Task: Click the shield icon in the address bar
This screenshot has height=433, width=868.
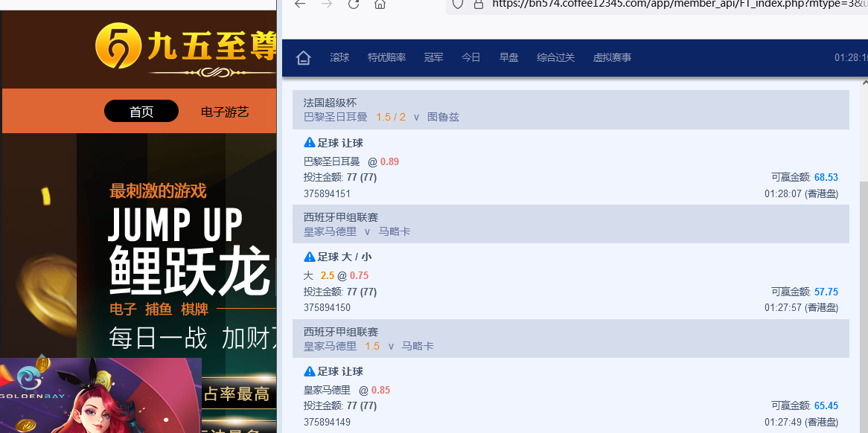Action: [x=458, y=4]
